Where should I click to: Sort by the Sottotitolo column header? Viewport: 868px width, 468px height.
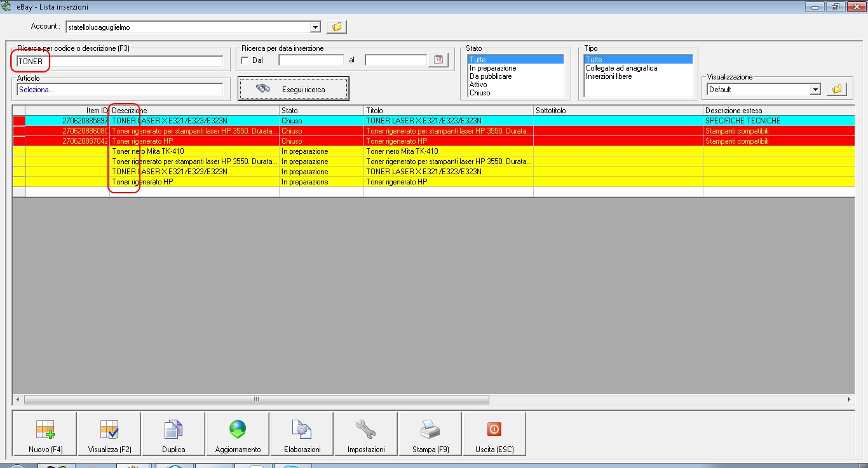point(618,111)
